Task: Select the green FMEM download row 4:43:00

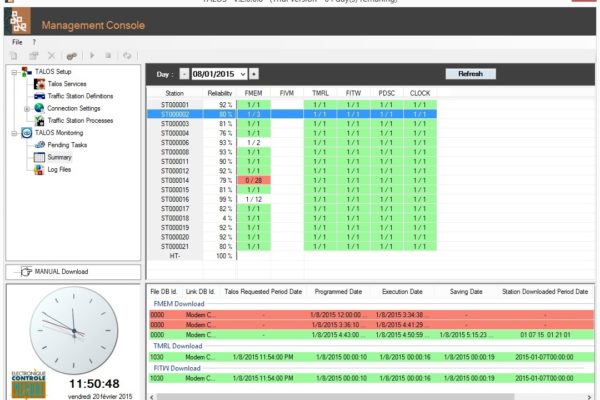Action: tap(372, 335)
